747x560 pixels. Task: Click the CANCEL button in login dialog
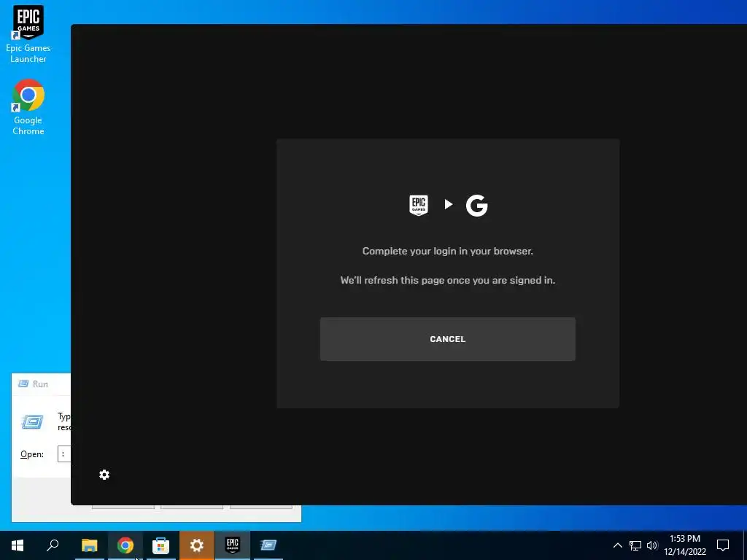(447, 339)
